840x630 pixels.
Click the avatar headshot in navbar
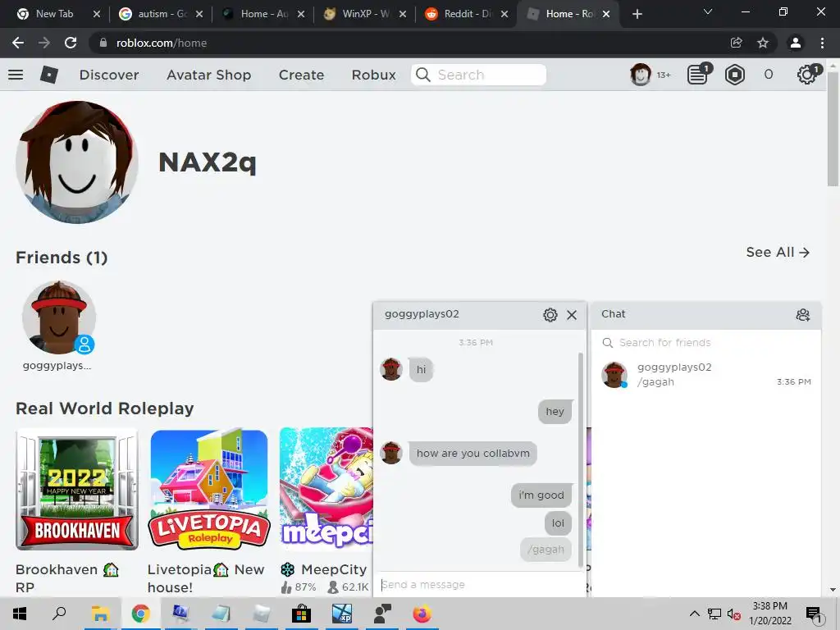coord(640,75)
